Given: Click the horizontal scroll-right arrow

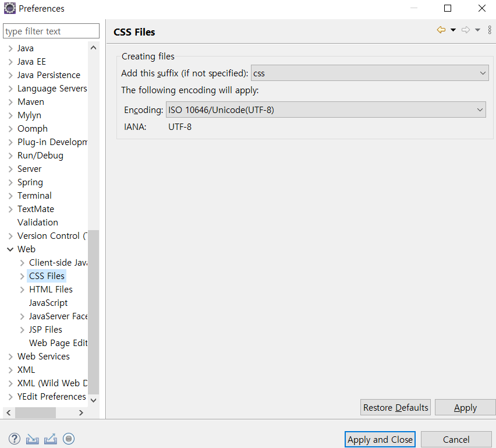Looking at the screenshot, I should pyautogui.click(x=81, y=412).
